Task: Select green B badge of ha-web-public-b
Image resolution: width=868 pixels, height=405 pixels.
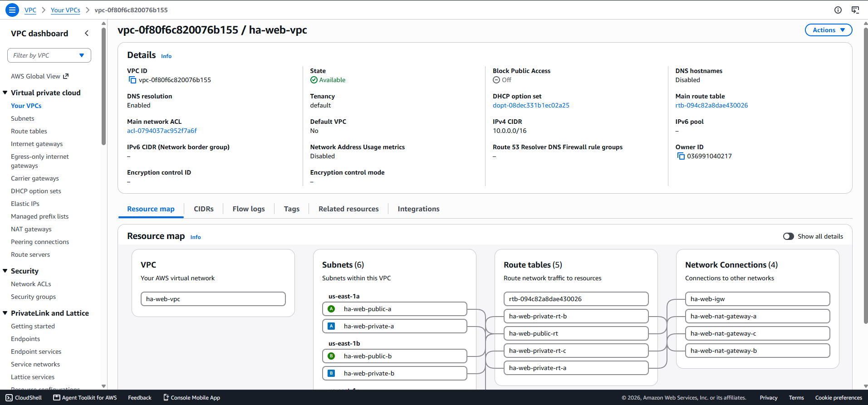Action: [x=331, y=356]
